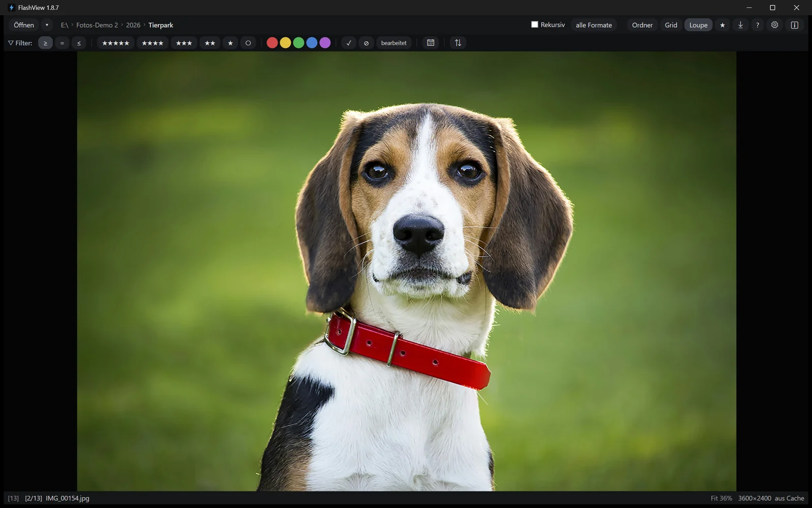
Task: Toggle the rejected filter icon
Action: point(366,43)
